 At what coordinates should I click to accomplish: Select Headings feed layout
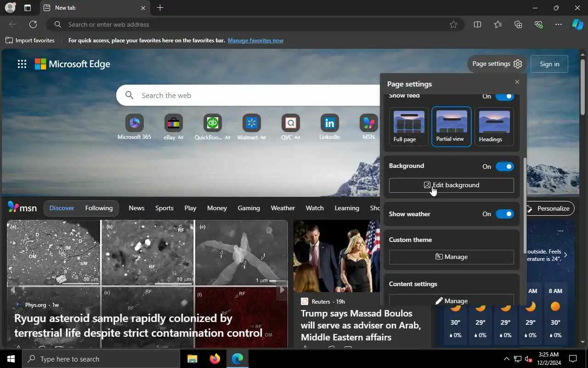(494, 126)
